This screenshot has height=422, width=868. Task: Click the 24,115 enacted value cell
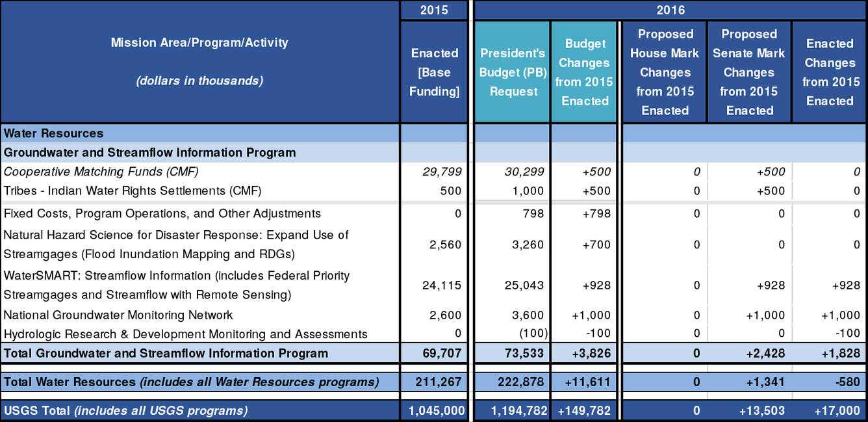point(434,285)
